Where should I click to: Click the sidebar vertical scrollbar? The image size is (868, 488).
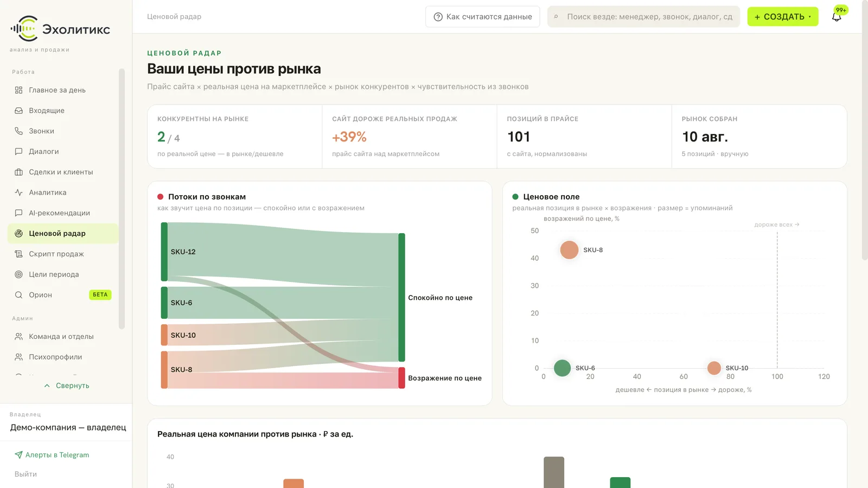point(122,198)
